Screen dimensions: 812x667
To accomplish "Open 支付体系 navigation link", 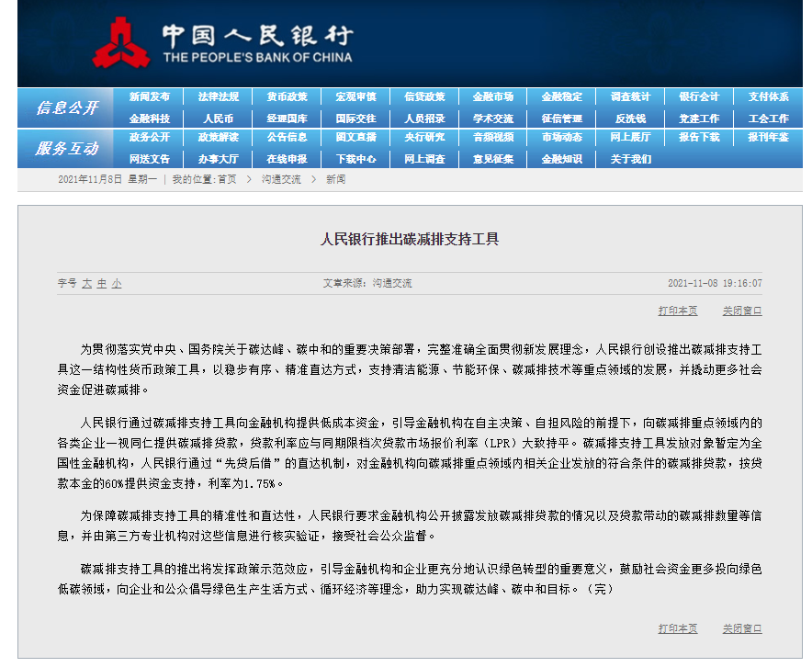I will [x=769, y=96].
